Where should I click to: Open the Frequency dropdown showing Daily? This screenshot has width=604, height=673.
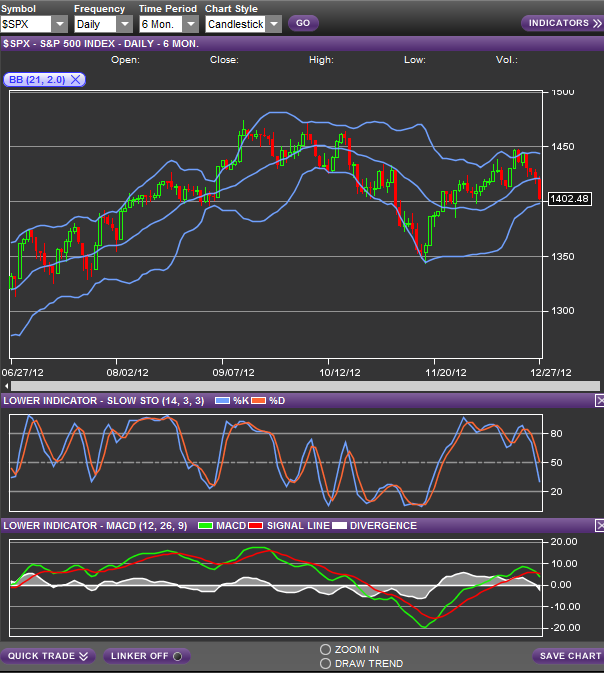coord(124,23)
